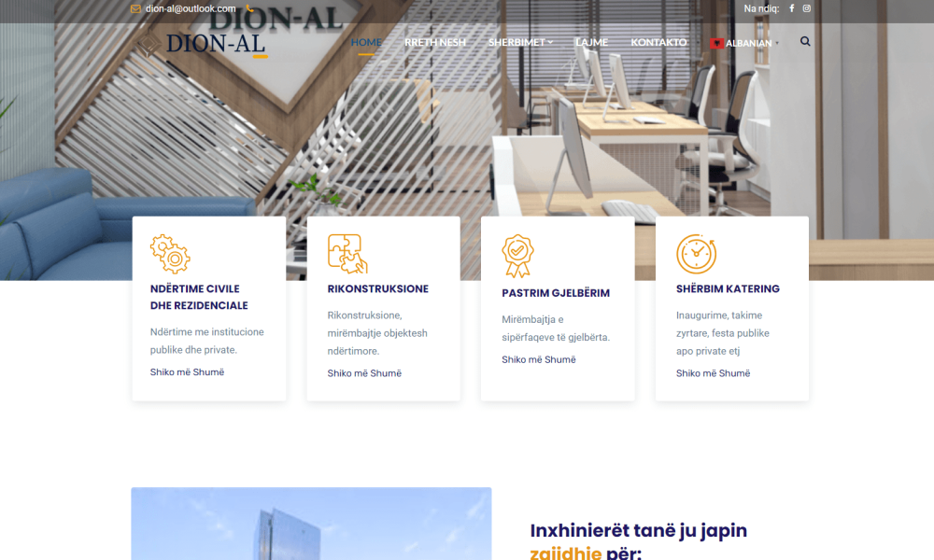
Task: Open the Lajme menu item
Action: pyautogui.click(x=591, y=42)
